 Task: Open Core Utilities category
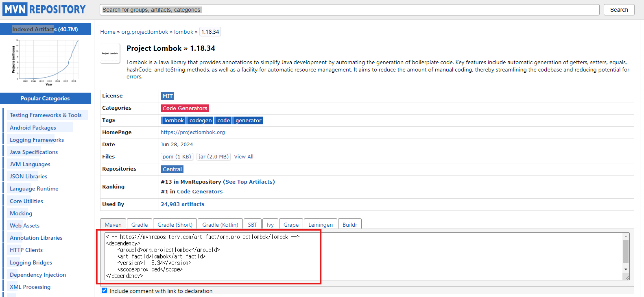(26, 201)
